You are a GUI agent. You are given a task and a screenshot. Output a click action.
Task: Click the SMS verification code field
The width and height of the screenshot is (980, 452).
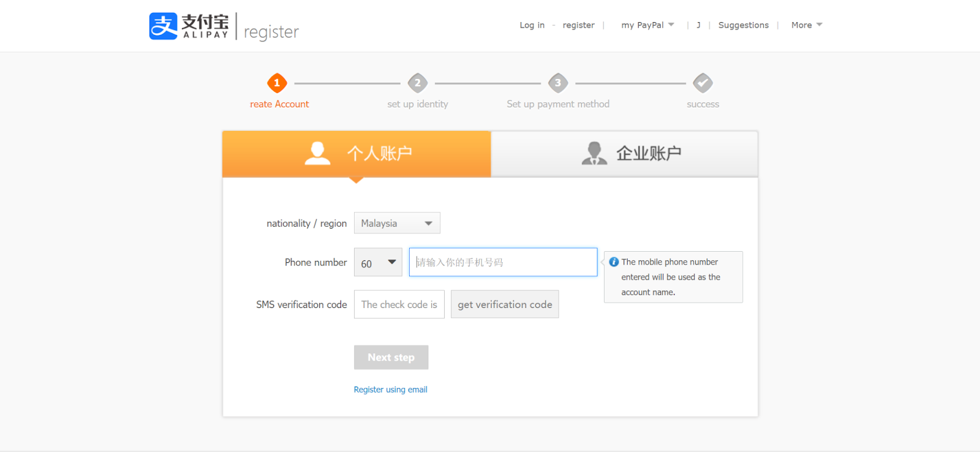click(399, 304)
